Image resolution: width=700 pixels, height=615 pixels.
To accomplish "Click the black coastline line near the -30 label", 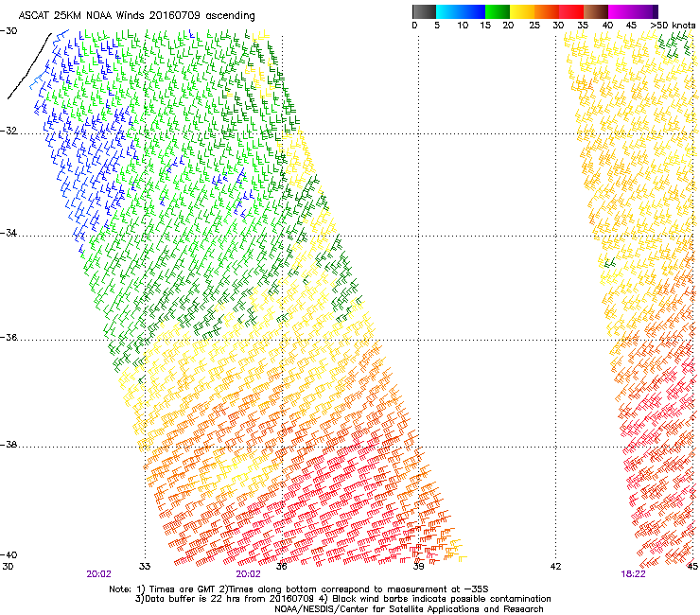I will 29,65.
